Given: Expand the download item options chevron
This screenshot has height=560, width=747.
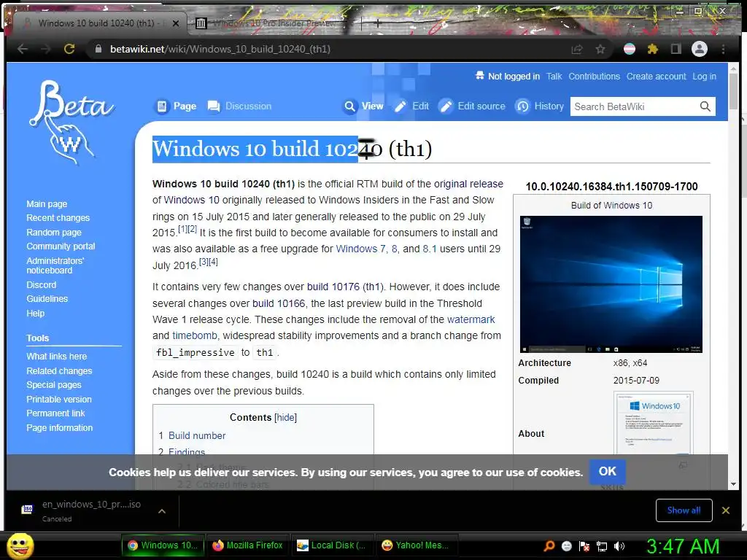Looking at the screenshot, I should [x=162, y=510].
